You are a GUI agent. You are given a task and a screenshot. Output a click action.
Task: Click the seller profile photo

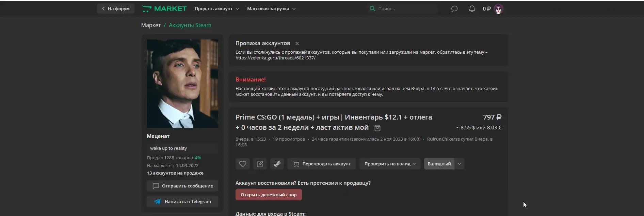182,84
